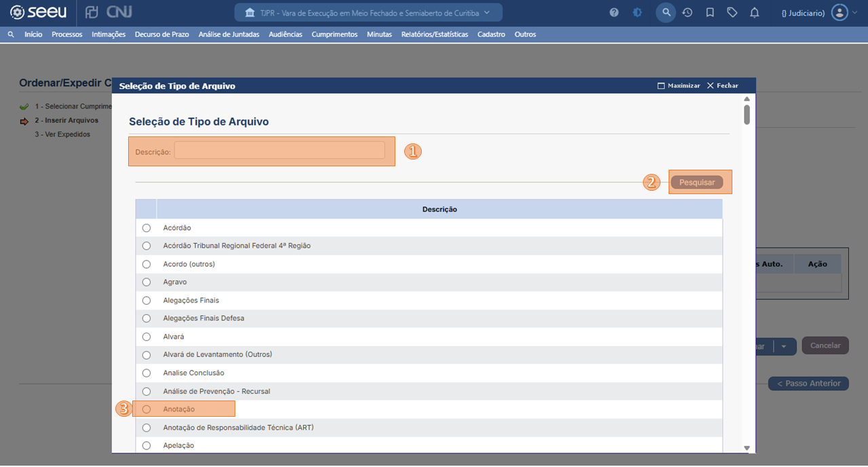Click the Pesquisar button

click(x=697, y=183)
